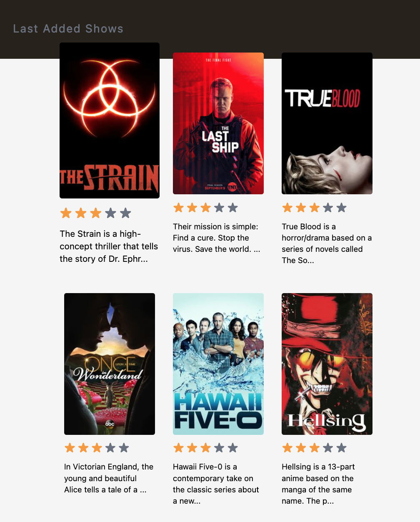Click the first star under Hellsing
Screen dimensions: 420x522
[287, 448]
